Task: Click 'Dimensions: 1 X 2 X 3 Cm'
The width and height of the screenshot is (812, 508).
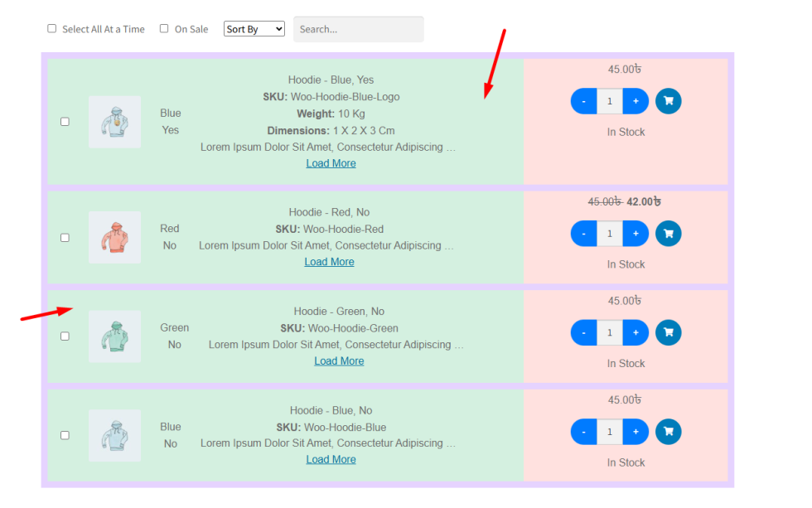Action: (x=331, y=130)
